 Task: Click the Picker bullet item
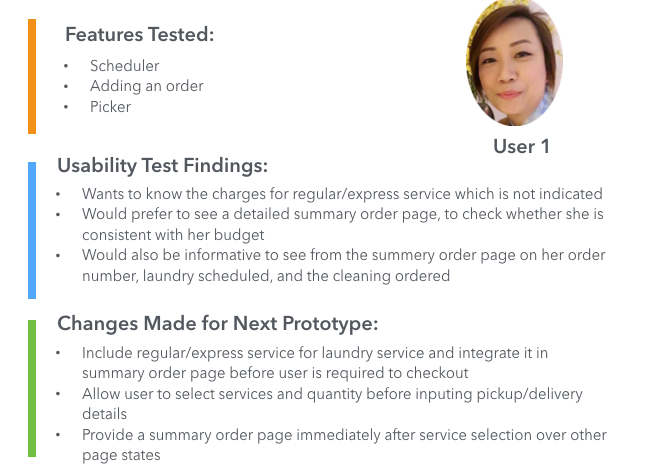tap(110, 106)
